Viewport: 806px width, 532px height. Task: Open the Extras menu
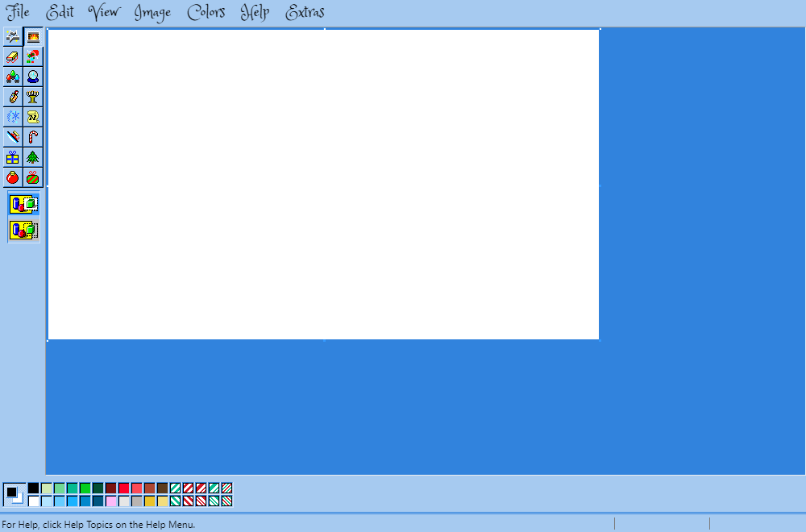(x=305, y=13)
